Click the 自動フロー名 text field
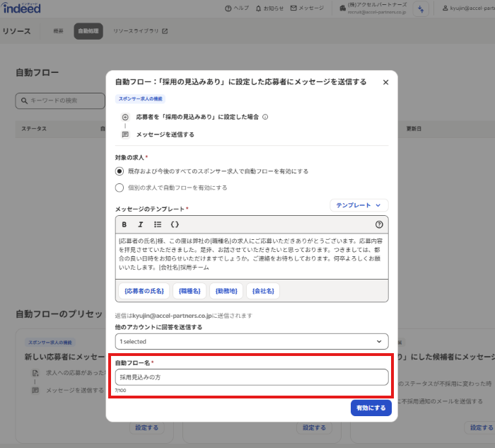The width and height of the screenshot is (495, 448). pyautogui.click(x=252, y=377)
